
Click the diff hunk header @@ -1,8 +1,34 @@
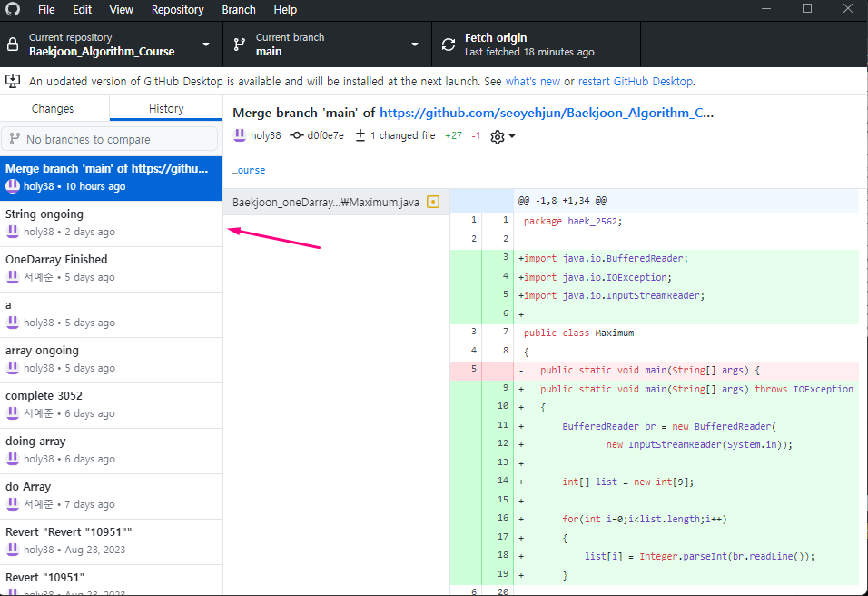562,201
